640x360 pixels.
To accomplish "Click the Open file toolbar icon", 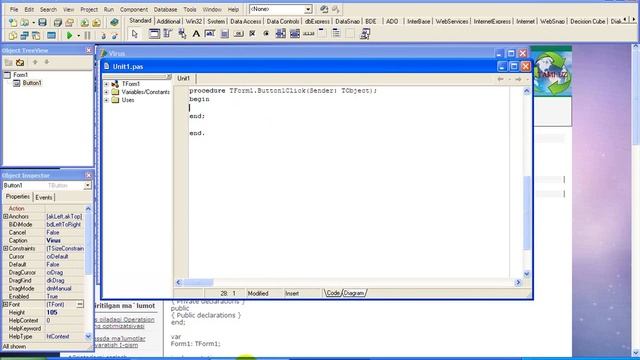I will point(25,22).
